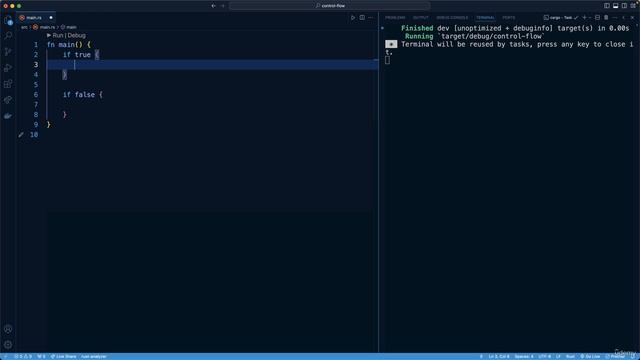Switch to the Debug Console tab
Viewport: 640px width, 360px height.
click(x=452, y=18)
